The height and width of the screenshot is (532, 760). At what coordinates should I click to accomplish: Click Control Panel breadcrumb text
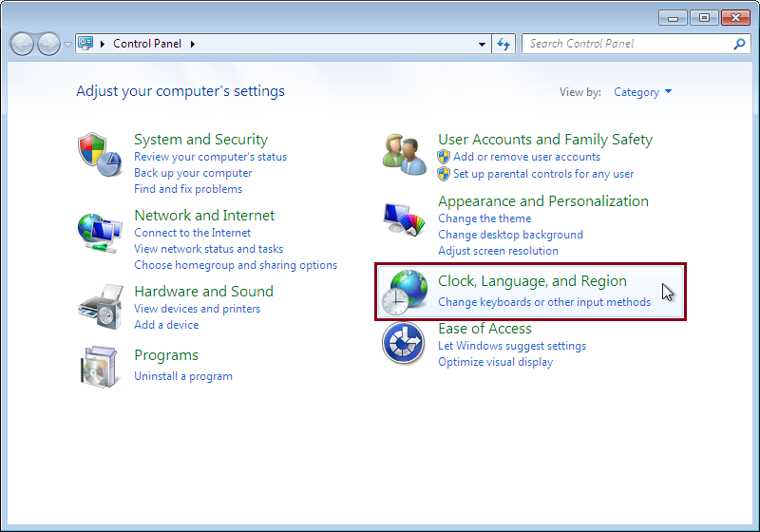coord(147,44)
